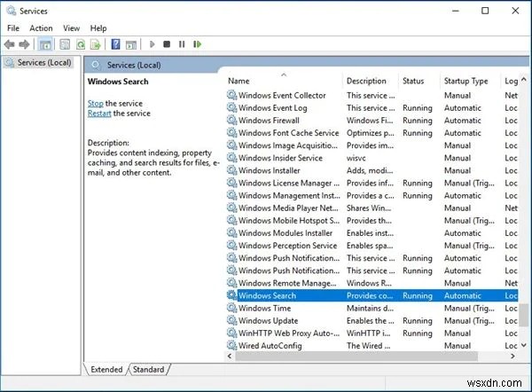Click the Start Service play icon

click(x=152, y=44)
